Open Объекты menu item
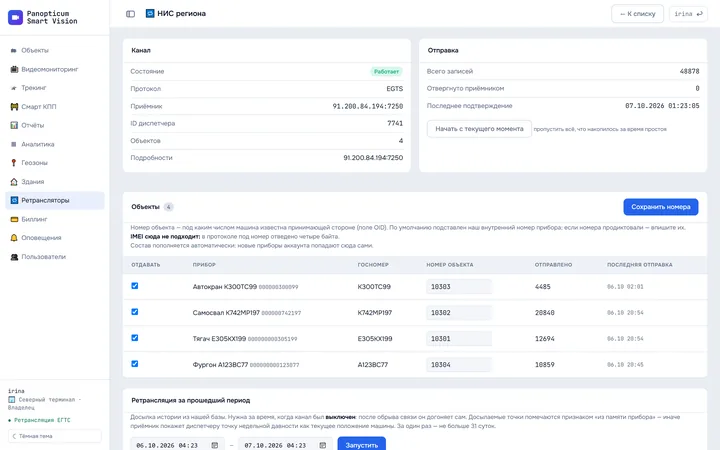Image resolution: width=720 pixels, height=450 pixels. coord(55,51)
